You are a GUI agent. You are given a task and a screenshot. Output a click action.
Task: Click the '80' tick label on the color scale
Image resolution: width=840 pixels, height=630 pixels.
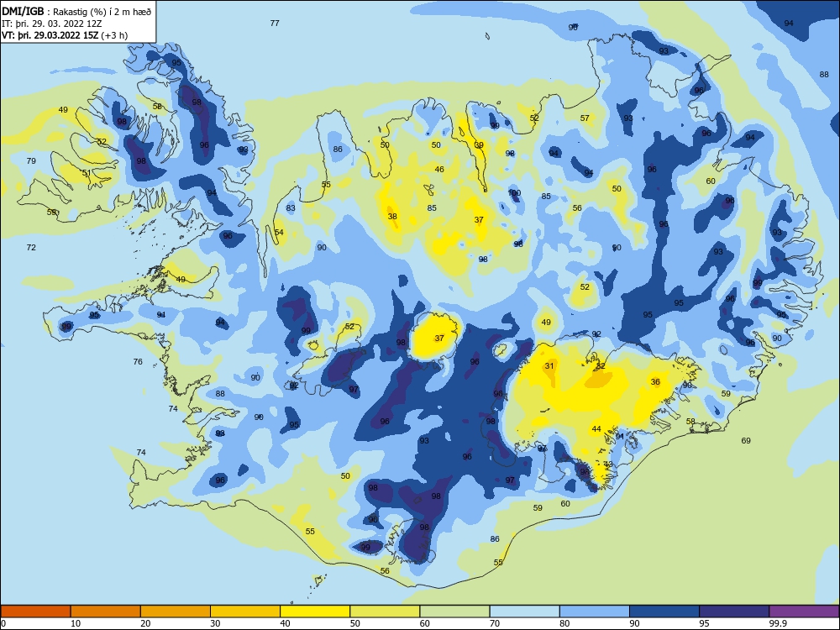[564, 623]
